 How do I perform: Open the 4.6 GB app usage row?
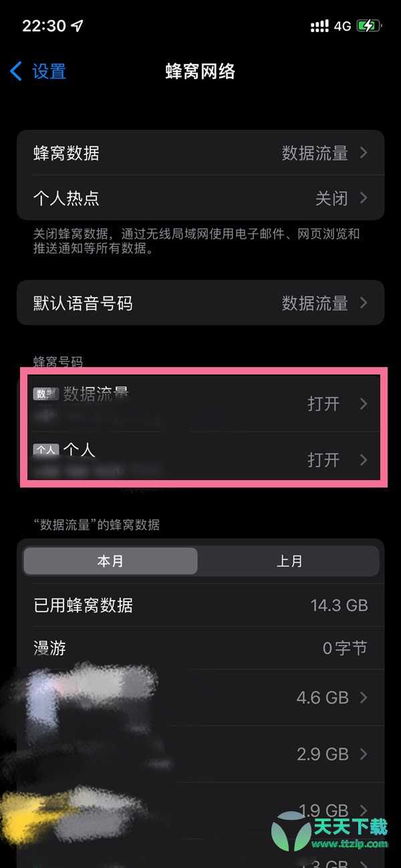point(200,697)
